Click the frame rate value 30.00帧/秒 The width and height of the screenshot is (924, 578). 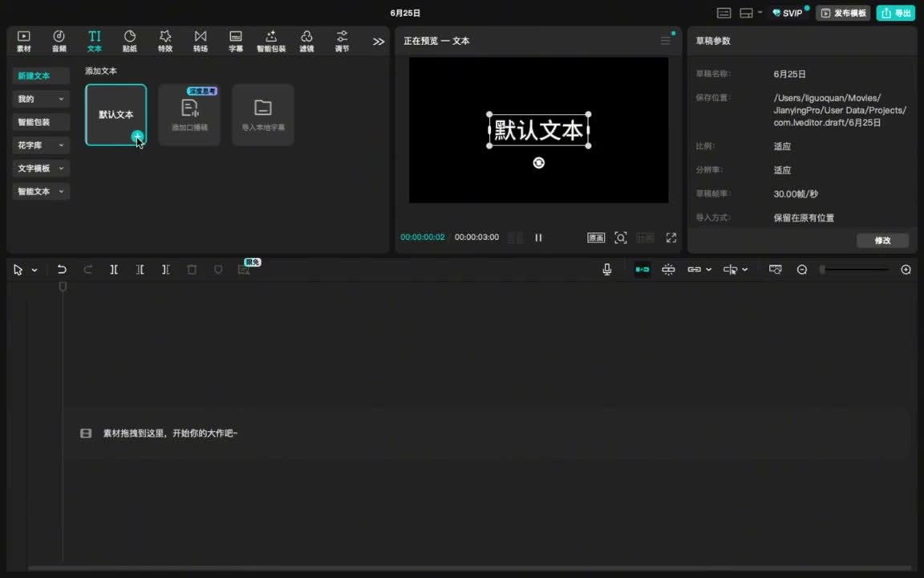pos(796,194)
